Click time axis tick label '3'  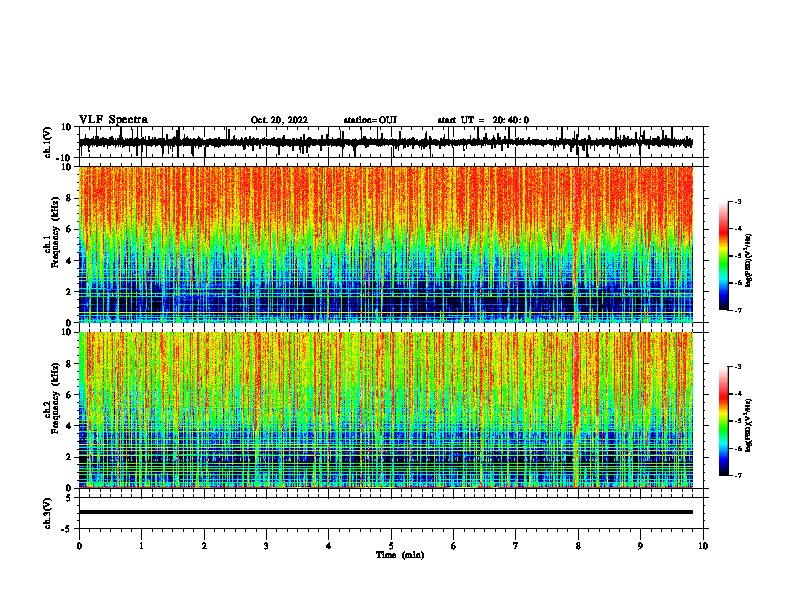(x=266, y=546)
